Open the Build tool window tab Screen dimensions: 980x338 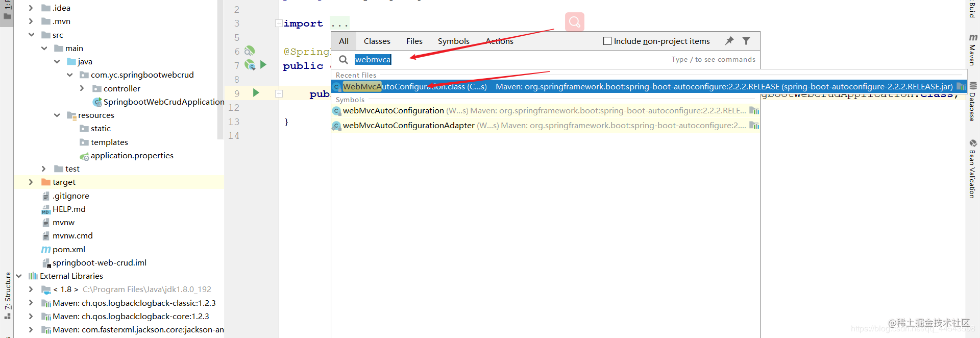click(x=973, y=9)
